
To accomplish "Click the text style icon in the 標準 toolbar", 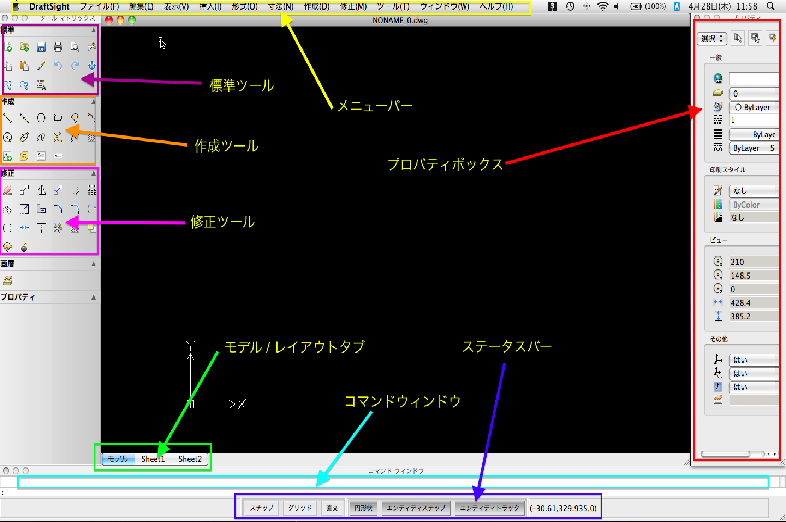I will (41, 85).
